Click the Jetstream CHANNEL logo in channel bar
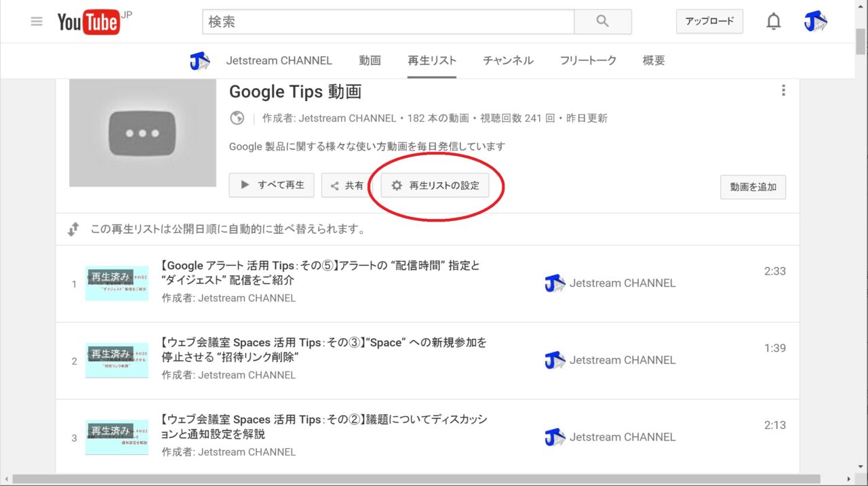Viewport: 868px width, 486px height. coord(199,61)
